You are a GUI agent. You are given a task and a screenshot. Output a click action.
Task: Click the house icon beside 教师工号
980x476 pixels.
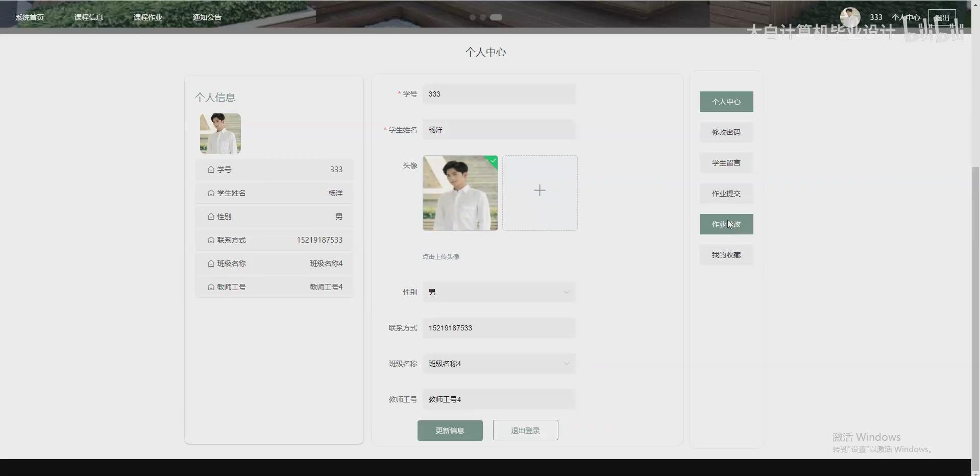[x=211, y=287]
